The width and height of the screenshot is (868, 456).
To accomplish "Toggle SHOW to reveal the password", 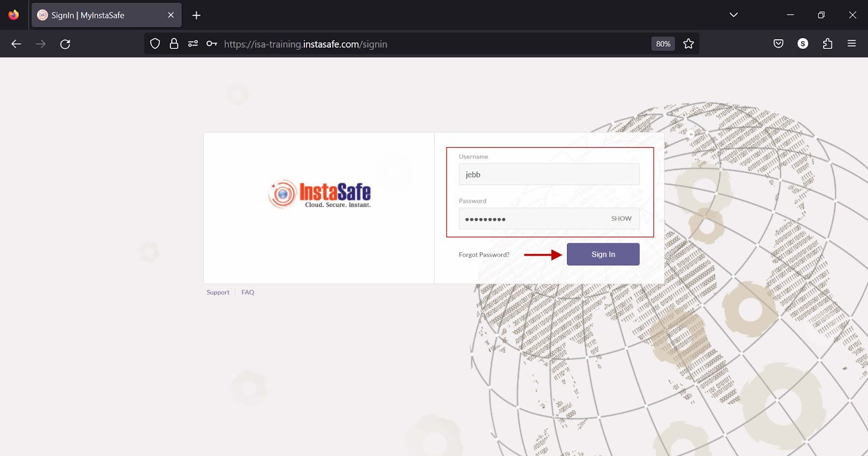I will tap(621, 219).
